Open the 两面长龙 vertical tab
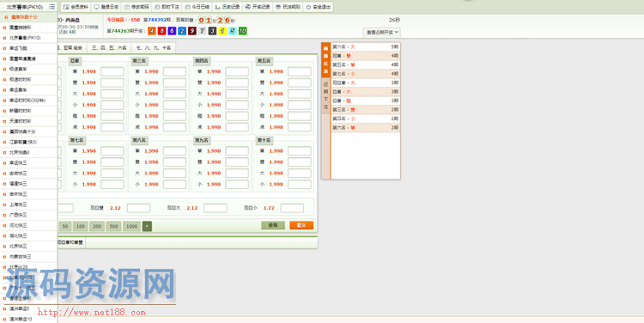 coord(325,59)
